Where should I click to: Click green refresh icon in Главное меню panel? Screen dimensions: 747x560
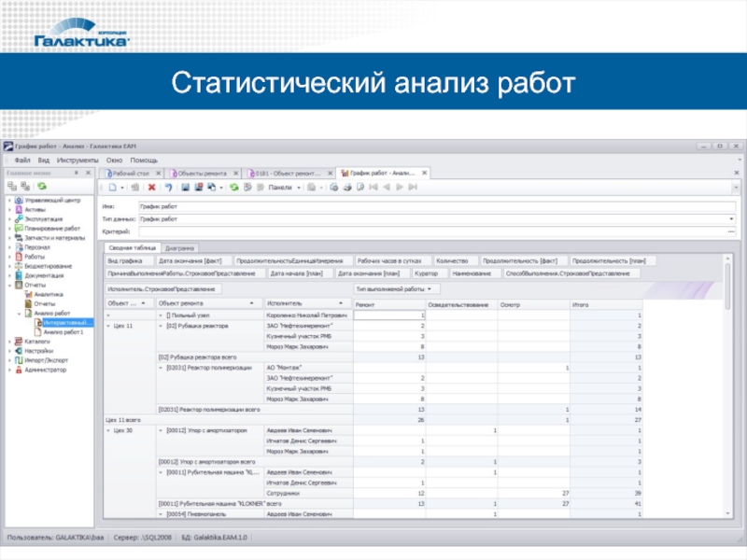[x=42, y=186]
